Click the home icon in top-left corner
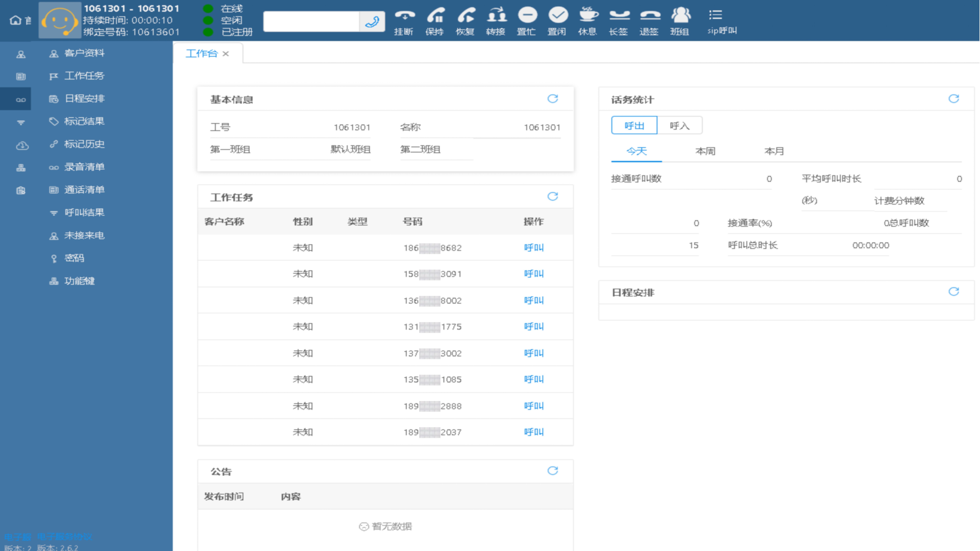Viewport: 980px width, 551px height. 16,20
